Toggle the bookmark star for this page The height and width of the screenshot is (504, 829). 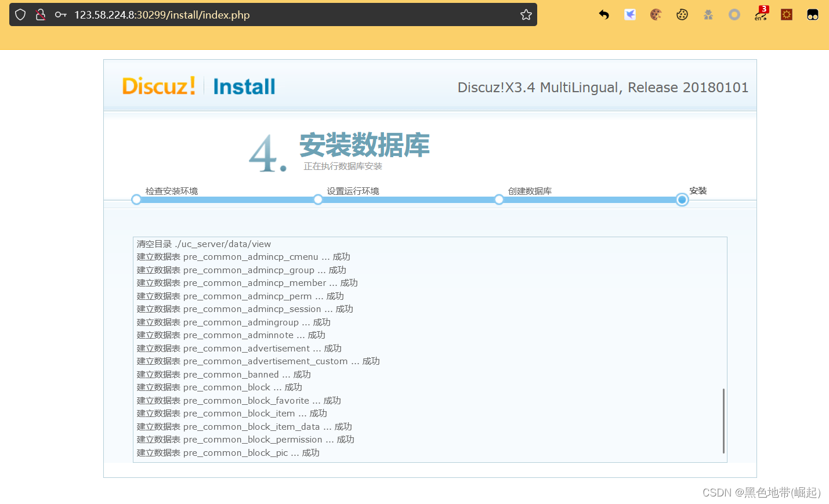coord(526,14)
